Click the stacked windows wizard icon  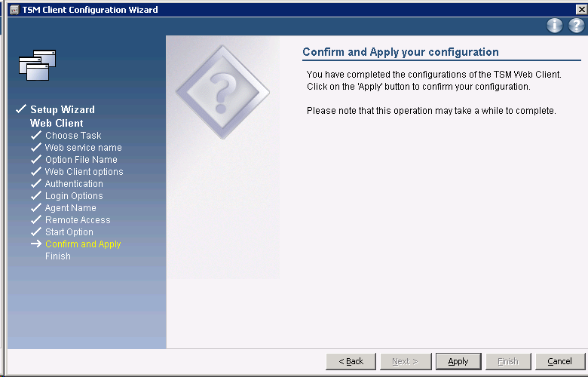coord(38,66)
